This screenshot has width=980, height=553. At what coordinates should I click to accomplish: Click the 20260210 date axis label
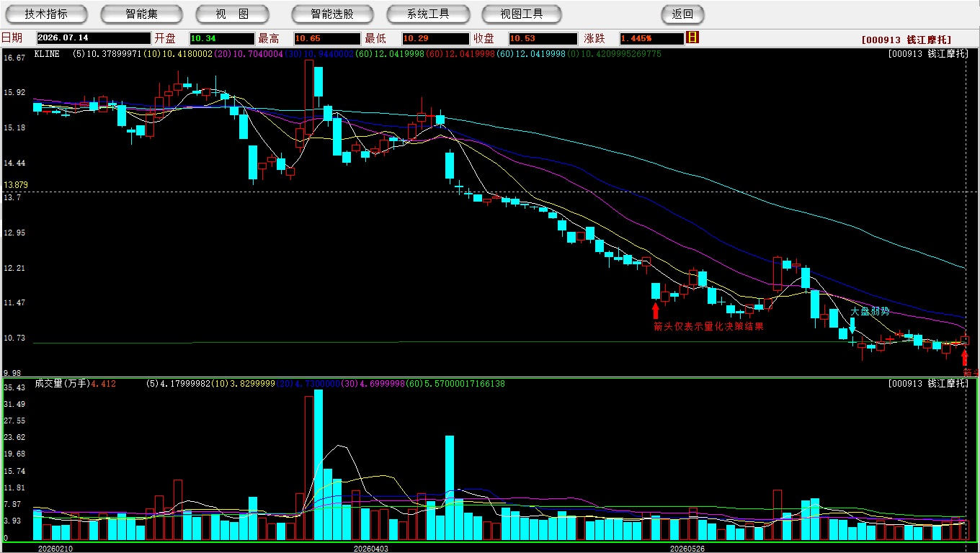55,548
